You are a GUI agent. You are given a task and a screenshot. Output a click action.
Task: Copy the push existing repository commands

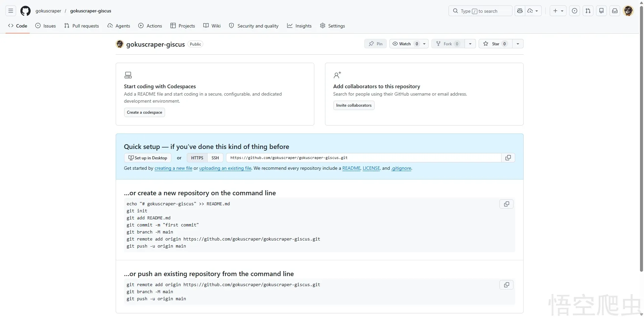[506, 285]
